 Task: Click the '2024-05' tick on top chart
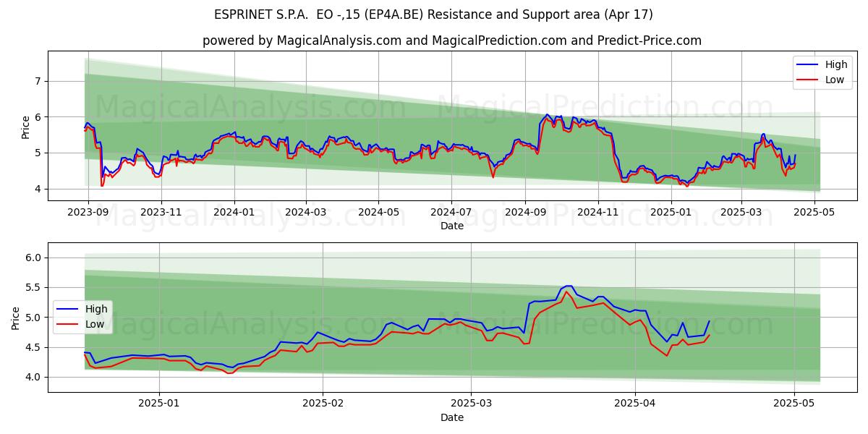point(378,211)
